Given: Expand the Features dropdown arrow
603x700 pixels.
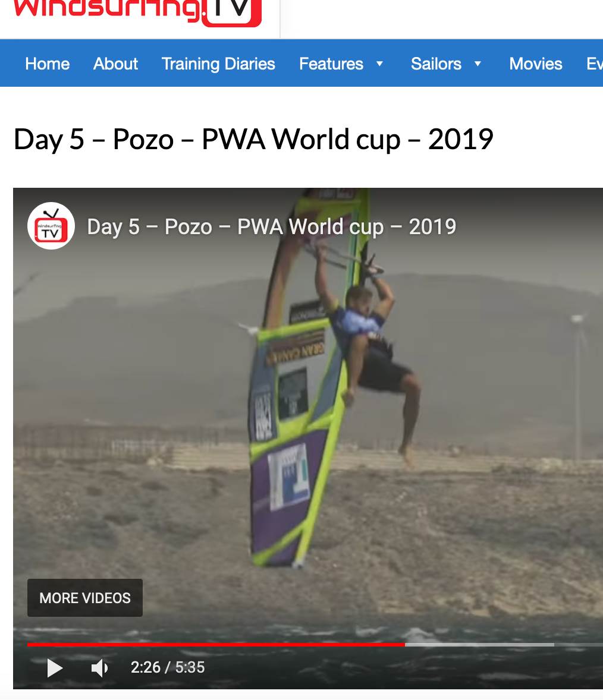Looking at the screenshot, I should point(379,64).
